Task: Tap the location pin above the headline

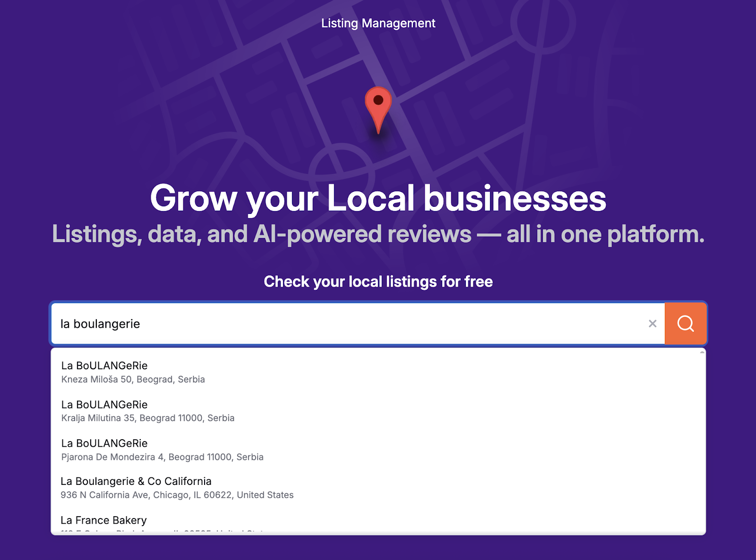Action: (378, 110)
